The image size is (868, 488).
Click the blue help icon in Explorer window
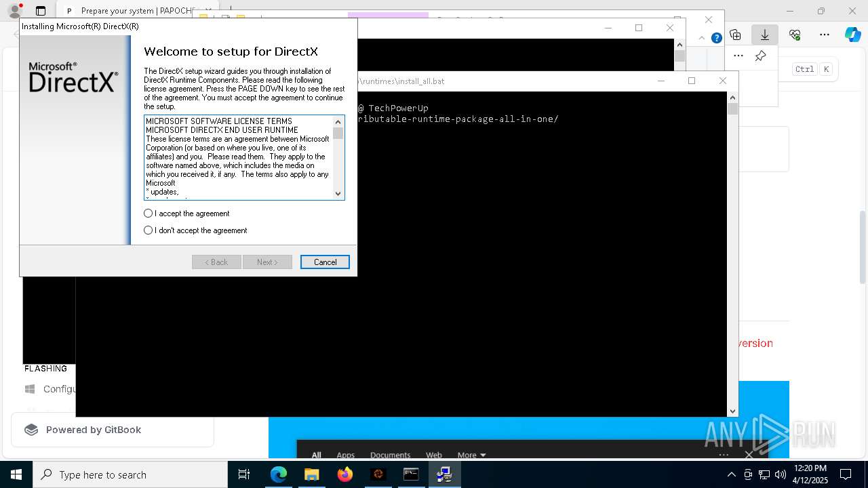(716, 38)
